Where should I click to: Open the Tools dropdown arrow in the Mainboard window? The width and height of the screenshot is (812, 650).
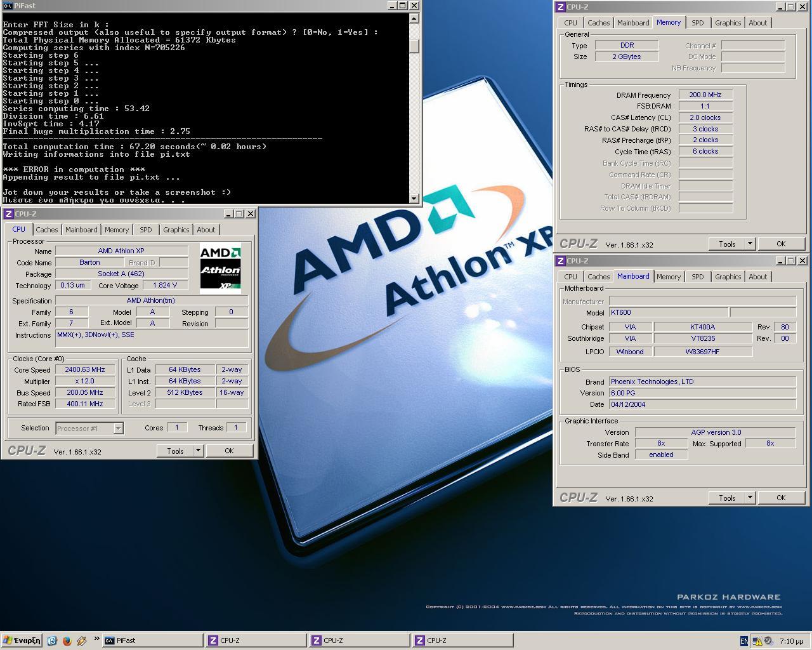[x=750, y=498]
